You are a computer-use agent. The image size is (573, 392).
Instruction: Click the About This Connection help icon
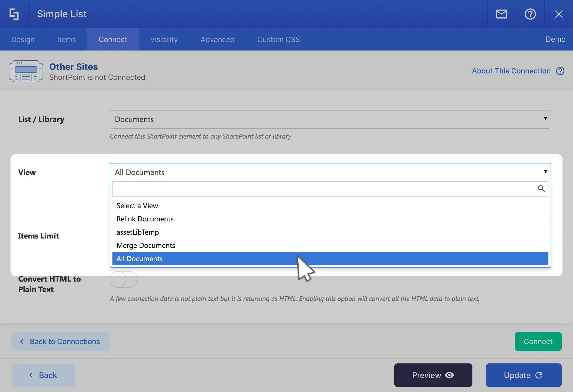tap(560, 71)
